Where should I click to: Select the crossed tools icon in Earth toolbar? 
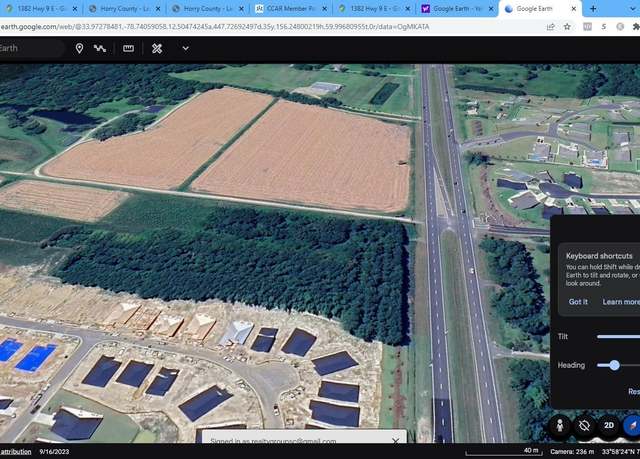coord(157,49)
